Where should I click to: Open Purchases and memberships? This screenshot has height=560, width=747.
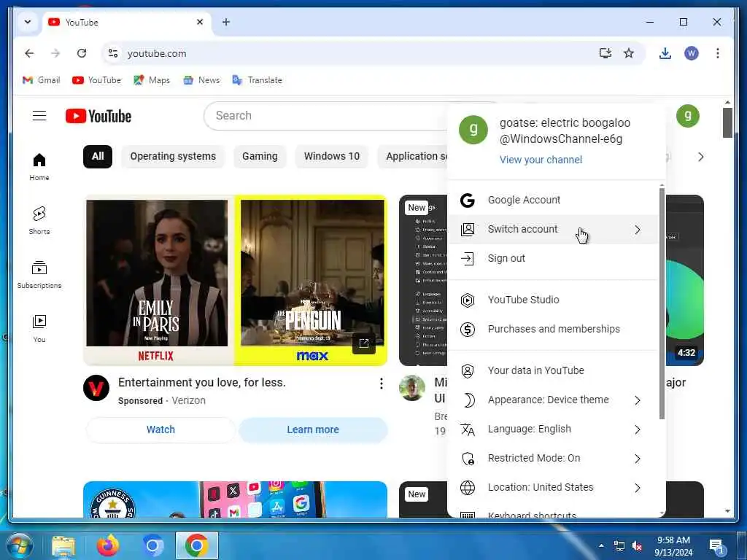pyautogui.click(x=553, y=329)
